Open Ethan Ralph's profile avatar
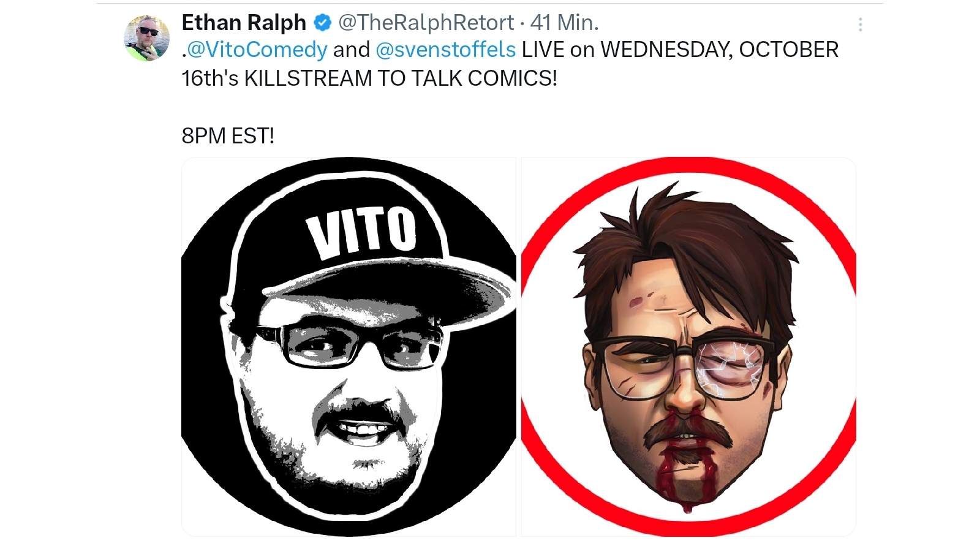Screen dimensions: 980x546 click(x=147, y=38)
